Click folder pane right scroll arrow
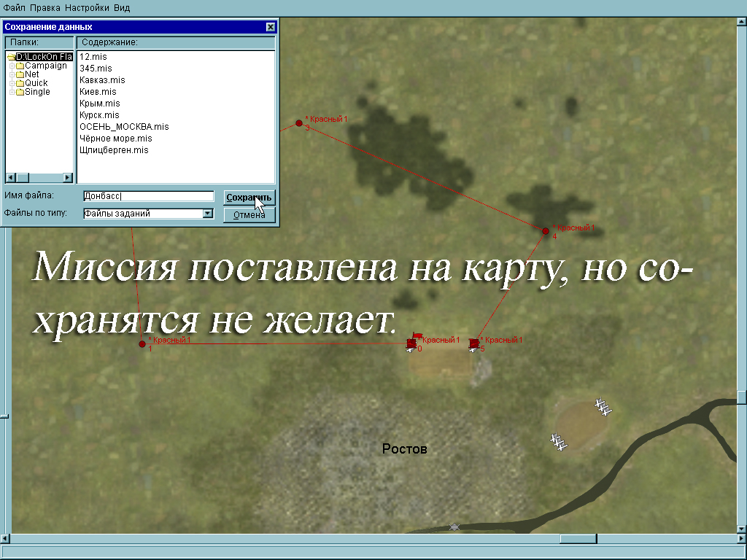Screen dimensions: 747x560 [68, 178]
